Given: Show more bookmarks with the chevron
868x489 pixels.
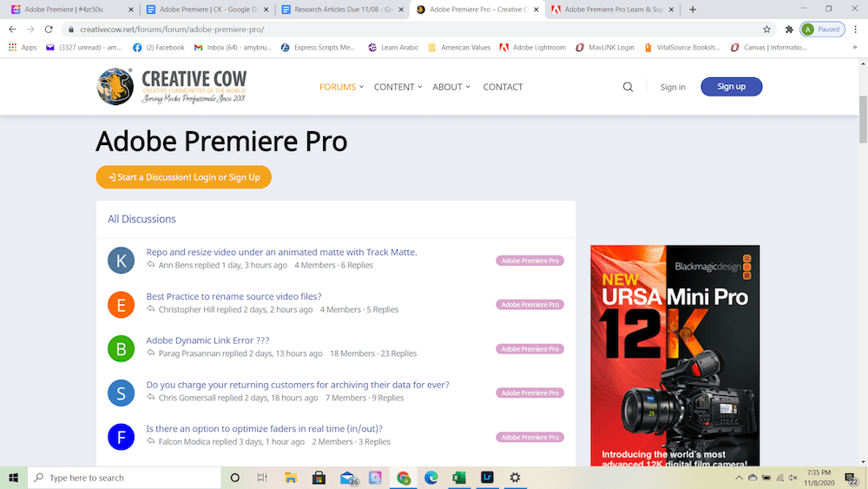Looking at the screenshot, I should [x=855, y=48].
